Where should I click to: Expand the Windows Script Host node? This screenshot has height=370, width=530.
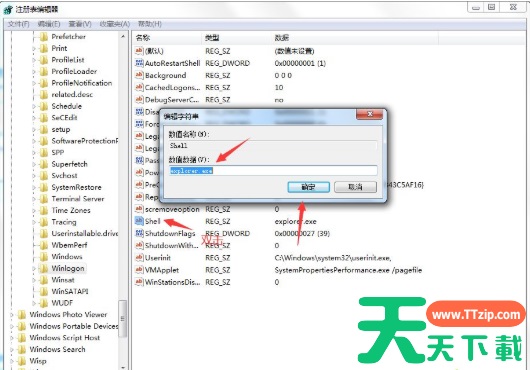pos(12,338)
